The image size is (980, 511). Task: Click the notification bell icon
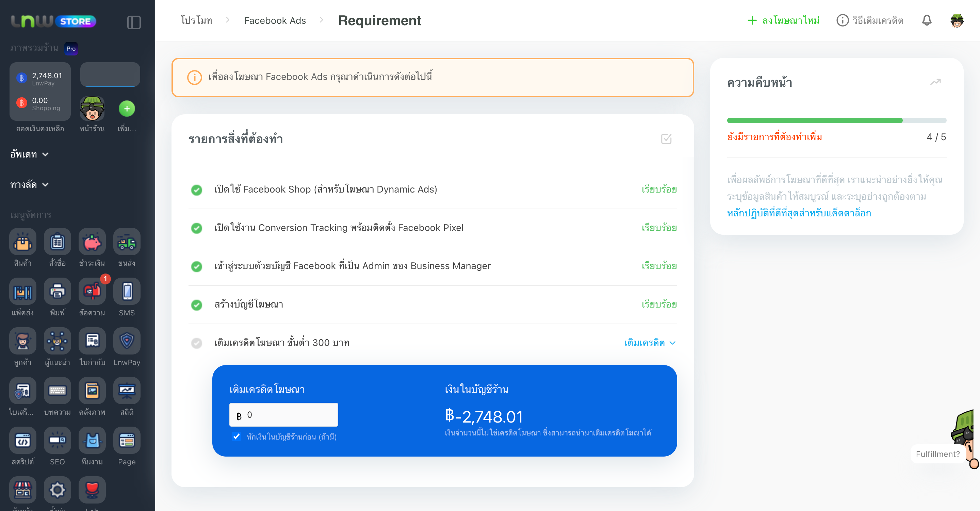click(927, 20)
